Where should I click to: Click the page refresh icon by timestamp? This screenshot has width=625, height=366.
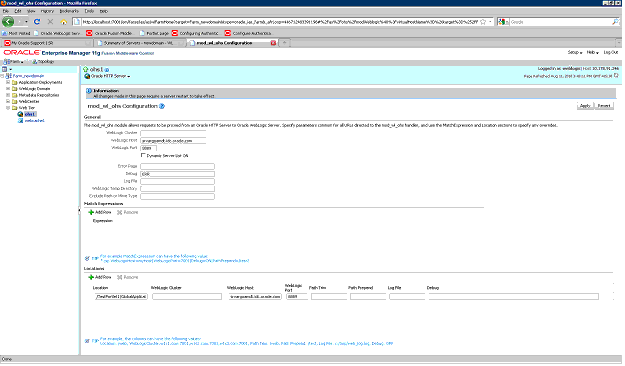(616, 76)
